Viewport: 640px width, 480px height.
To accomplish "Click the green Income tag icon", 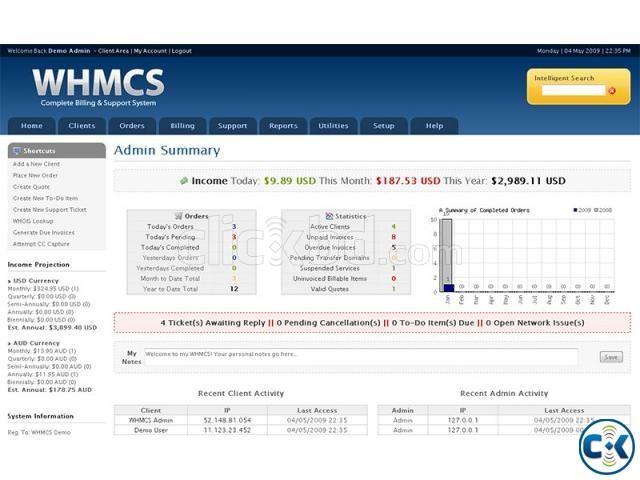I will point(184,181).
